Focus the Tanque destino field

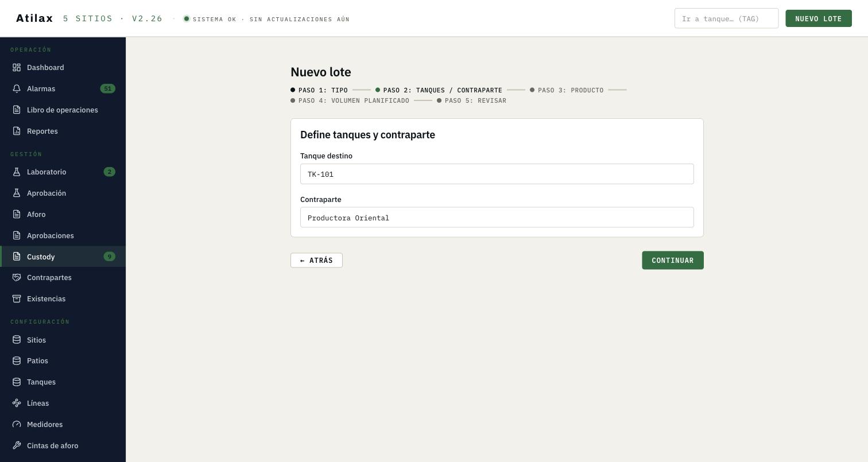click(497, 174)
